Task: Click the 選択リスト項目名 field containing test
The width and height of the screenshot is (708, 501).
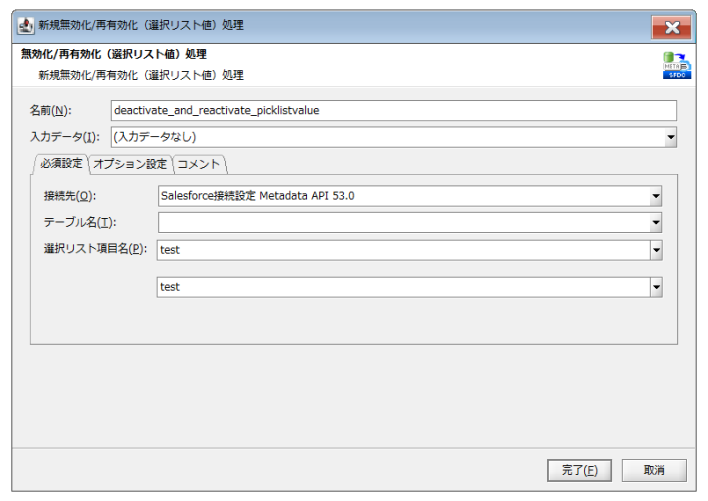Action: [402, 250]
